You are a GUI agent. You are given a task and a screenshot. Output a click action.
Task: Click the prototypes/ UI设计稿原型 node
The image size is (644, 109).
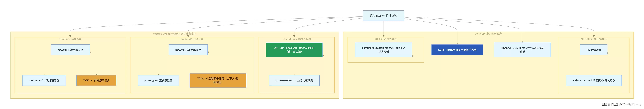(44, 81)
